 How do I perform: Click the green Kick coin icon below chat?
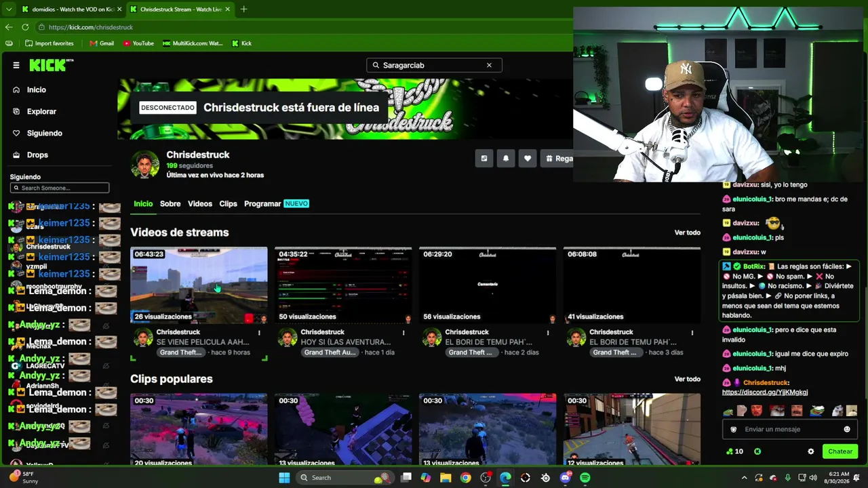coord(757,451)
